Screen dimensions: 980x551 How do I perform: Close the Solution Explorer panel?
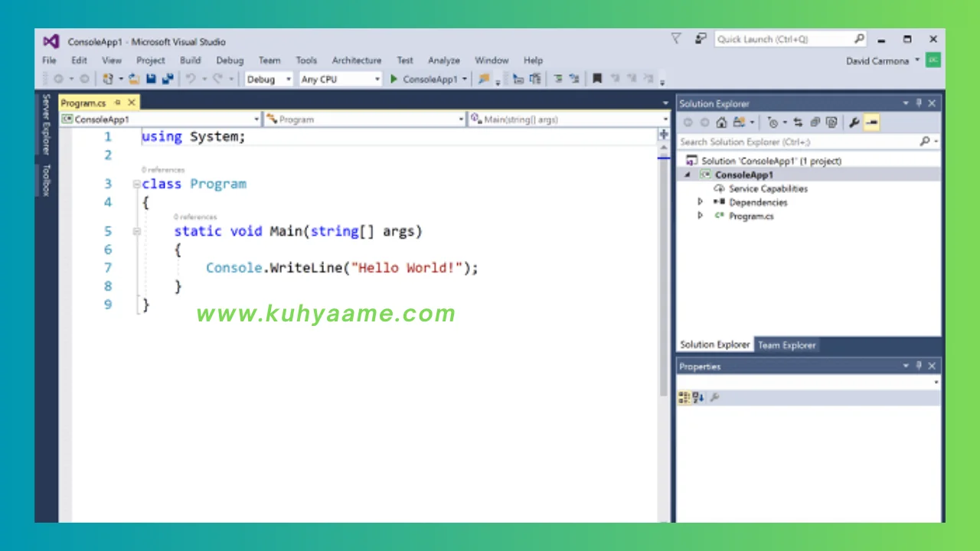tap(932, 103)
